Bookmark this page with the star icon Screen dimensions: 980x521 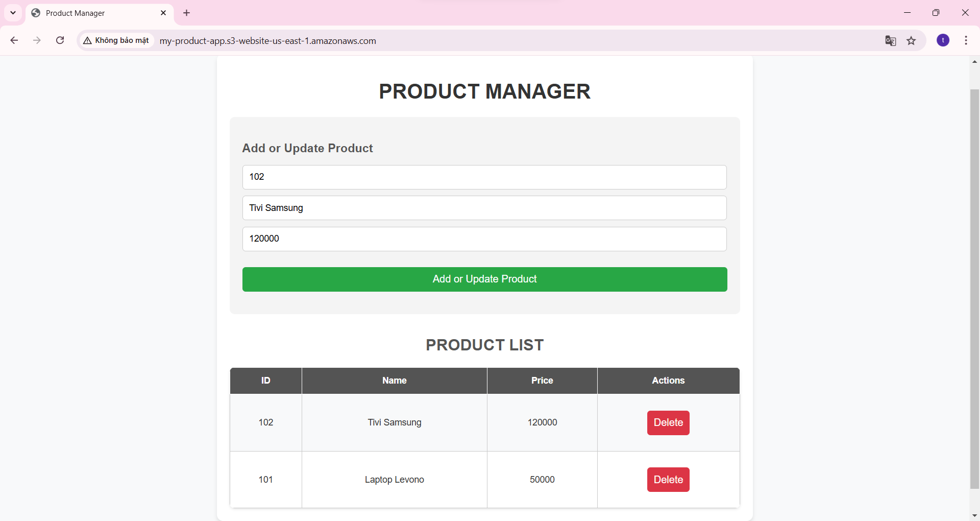[911, 41]
